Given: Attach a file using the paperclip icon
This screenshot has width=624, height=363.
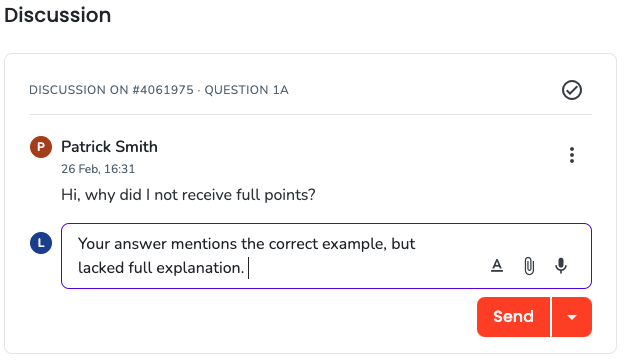Looking at the screenshot, I should [529, 266].
